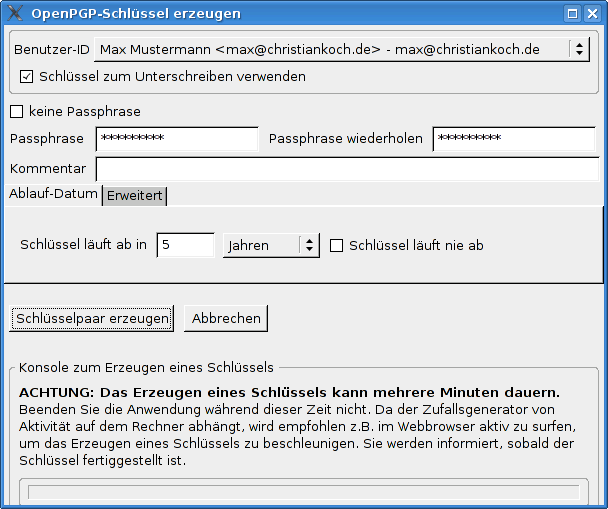The image size is (608, 509).
Task: Click the key generation progress bar
Action: tap(303, 492)
